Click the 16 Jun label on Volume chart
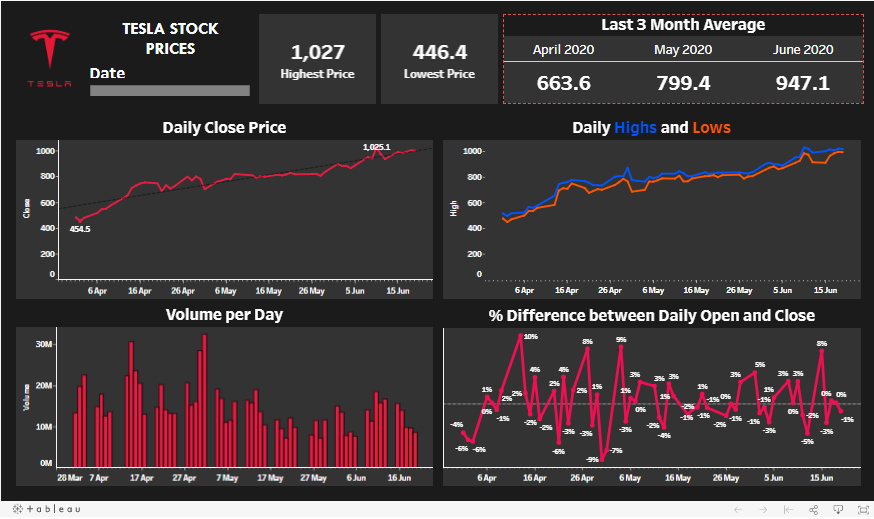Screen dimensions: 874x519 pos(399,478)
